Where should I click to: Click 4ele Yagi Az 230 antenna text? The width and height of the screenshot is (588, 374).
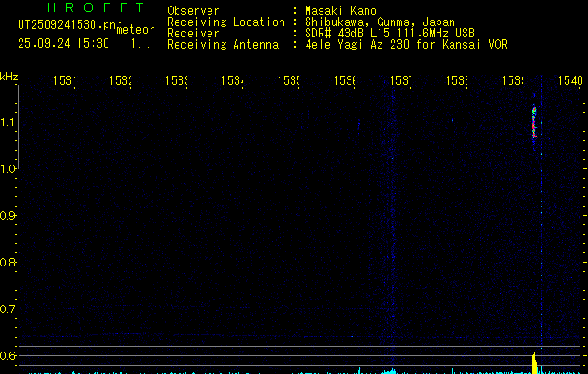pyautogui.click(x=406, y=44)
